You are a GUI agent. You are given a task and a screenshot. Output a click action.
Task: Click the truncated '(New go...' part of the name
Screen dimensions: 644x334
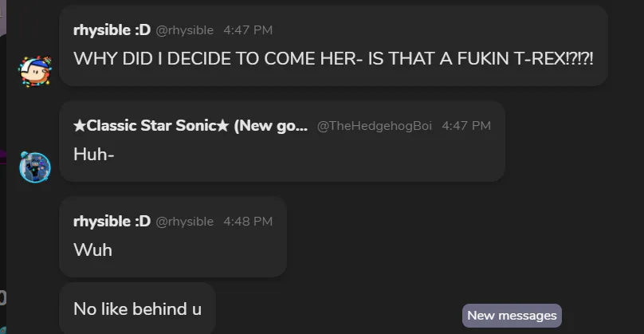(x=271, y=126)
